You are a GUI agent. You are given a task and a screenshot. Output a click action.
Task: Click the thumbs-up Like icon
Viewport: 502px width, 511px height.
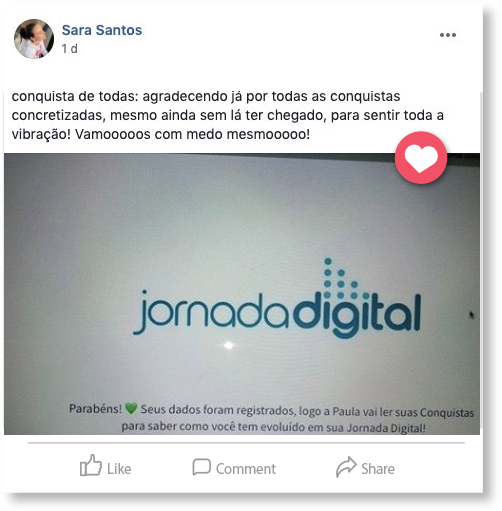(91, 465)
